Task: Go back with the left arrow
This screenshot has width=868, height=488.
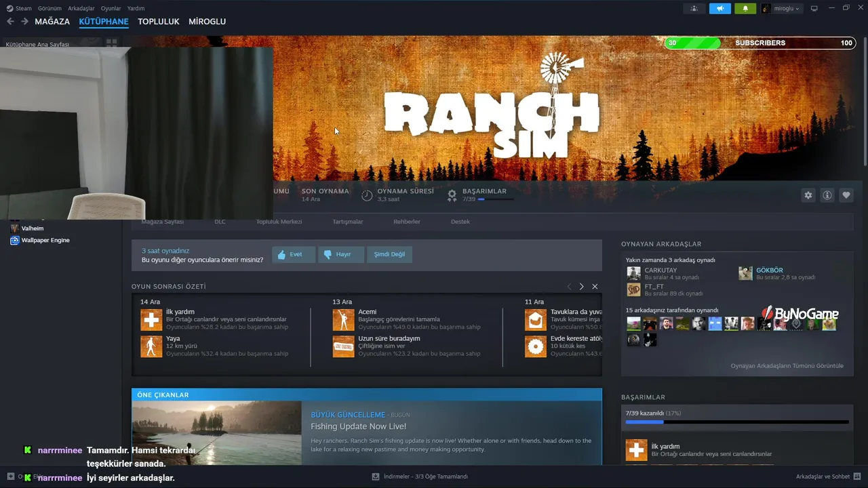Action: coord(10,22)
